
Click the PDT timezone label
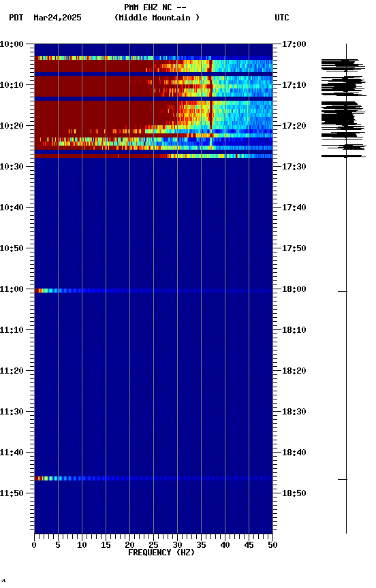tap(16, 18)
